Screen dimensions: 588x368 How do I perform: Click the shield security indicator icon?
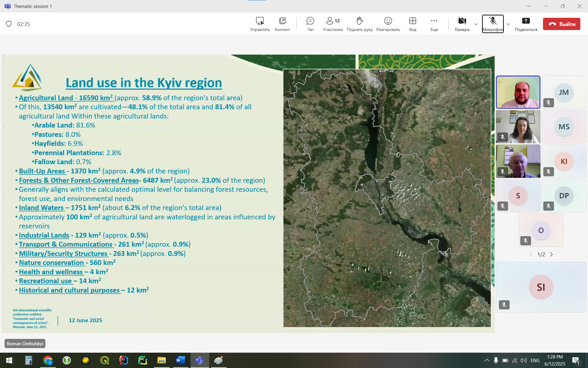[9, 24]
